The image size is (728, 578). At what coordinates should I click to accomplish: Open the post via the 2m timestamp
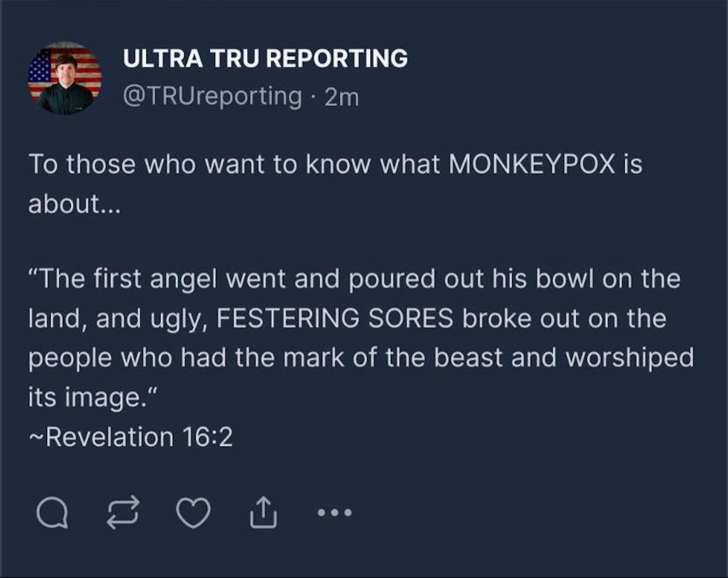click(341, 98)
